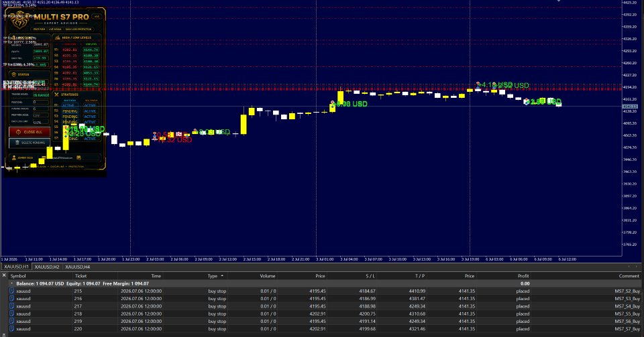Sort by the S / L column header
This screenshot has width=644, height=337.
pyautogui.click(x=370, y=276)
